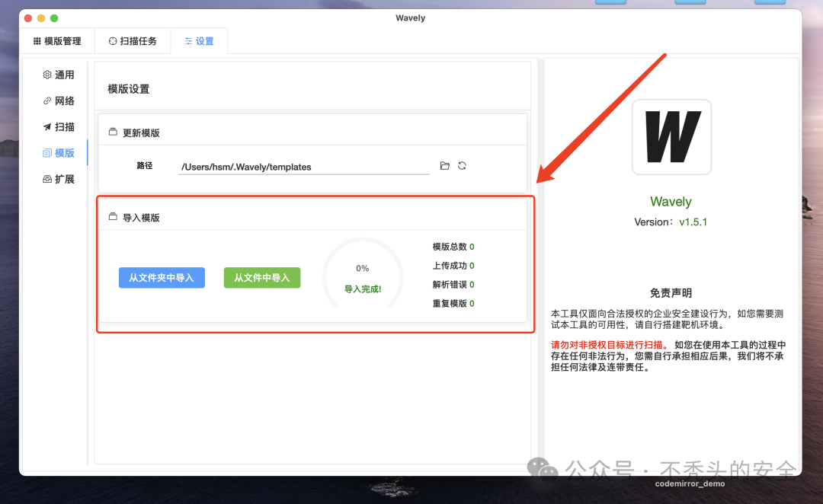Close the Wavely window

pos(28,18)
